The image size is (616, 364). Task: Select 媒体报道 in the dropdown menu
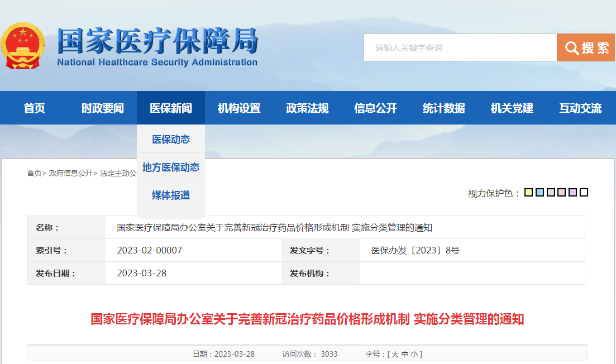(171, 195)
